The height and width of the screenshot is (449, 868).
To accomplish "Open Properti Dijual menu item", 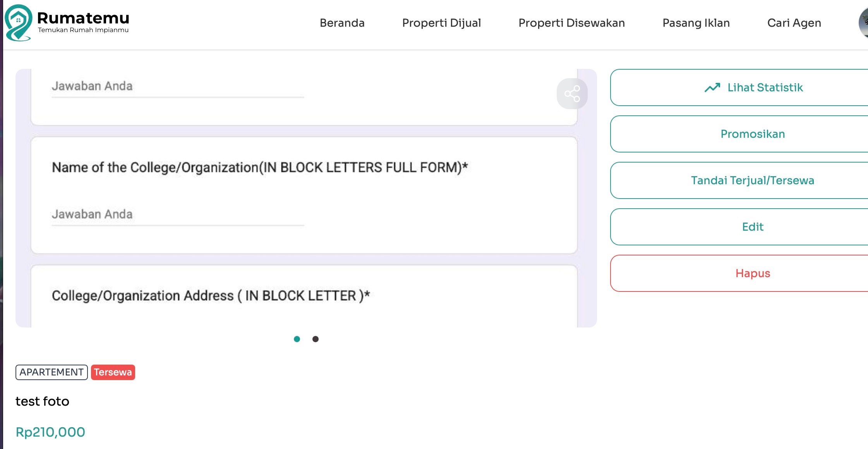I will 441,23.
